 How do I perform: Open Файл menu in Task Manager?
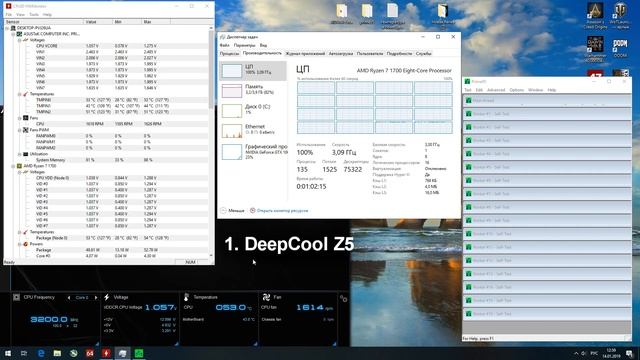click(224, 45)
